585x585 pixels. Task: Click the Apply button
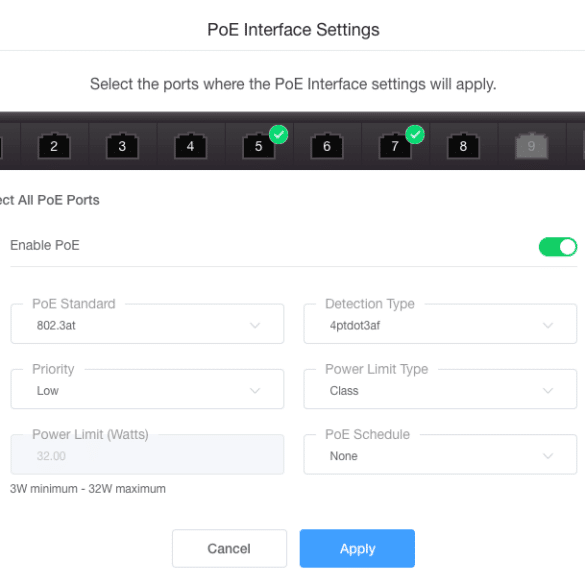pos(357,548)
